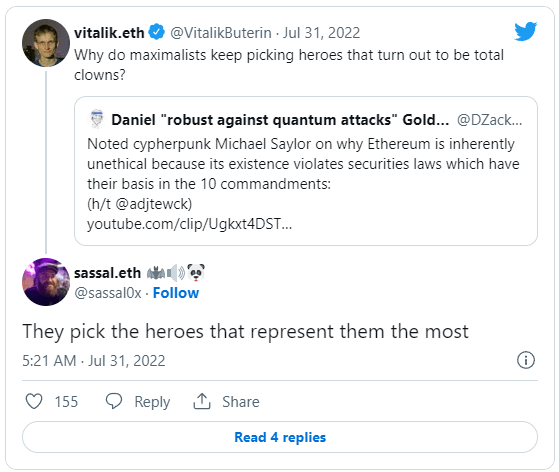Open the youtube.com/clip link
559x472 pixels.
tap(189, 224)
